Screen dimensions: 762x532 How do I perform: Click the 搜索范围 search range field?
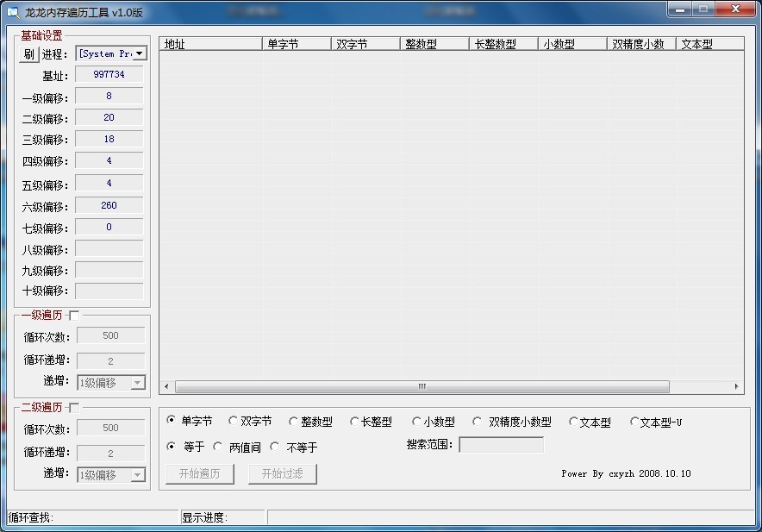pos(503,445)
